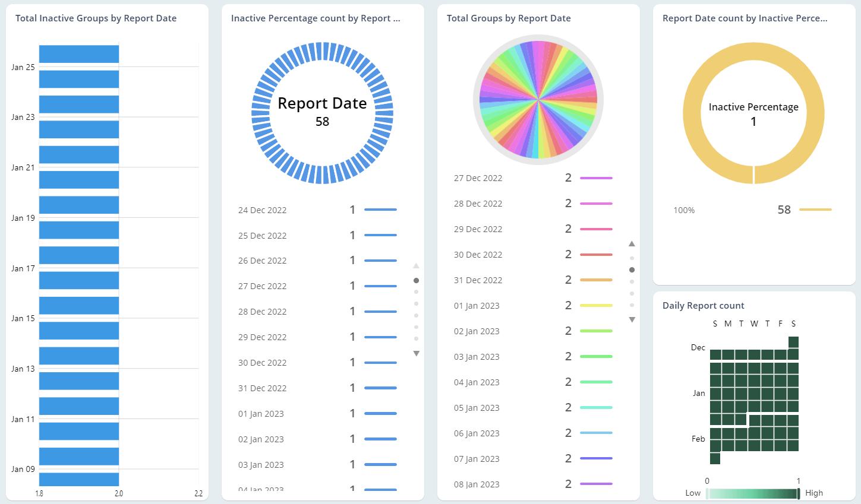Toggle the 24 Dec 2022 legend entry
The image size is (861, 504).
pyautogui.click(x=263, y=210)
